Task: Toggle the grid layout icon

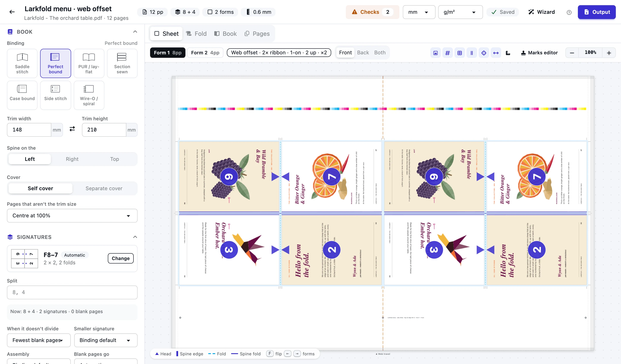Action: tap(459, 53)
